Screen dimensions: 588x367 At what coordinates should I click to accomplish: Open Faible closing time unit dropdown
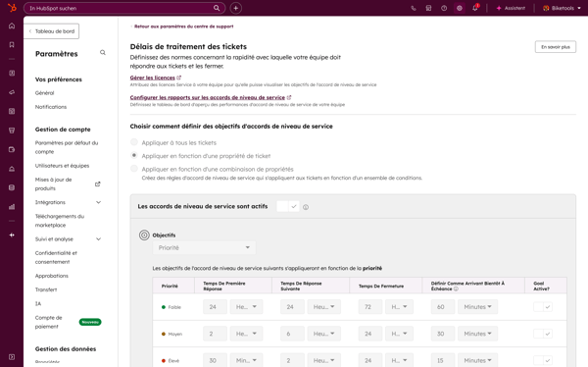coord(399,307)
